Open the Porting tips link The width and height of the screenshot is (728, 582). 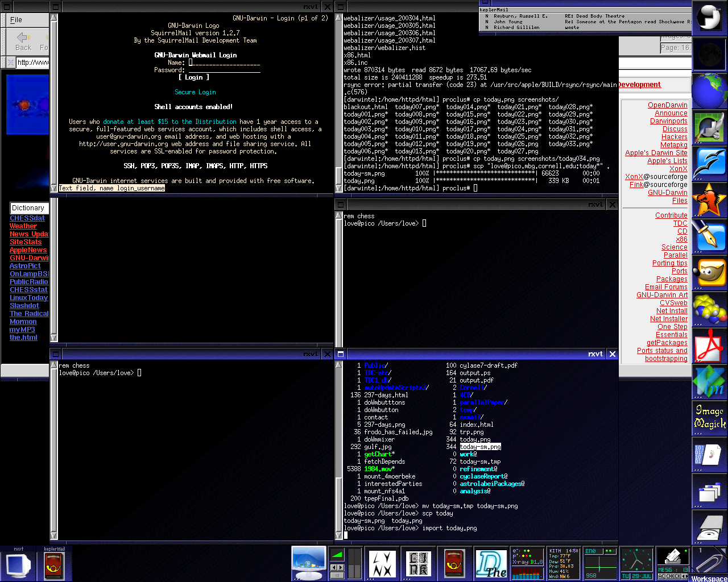pos(670,263)
